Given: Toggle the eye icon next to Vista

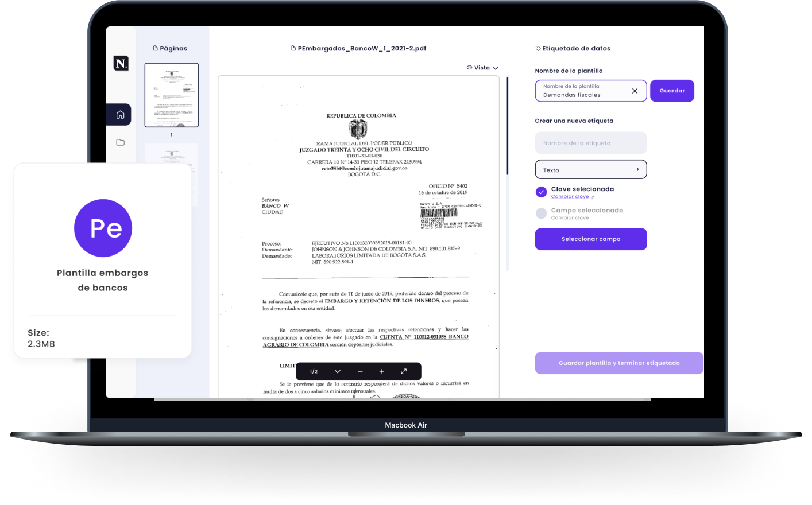Looking at the screenshot, I should tap(469, 68).
